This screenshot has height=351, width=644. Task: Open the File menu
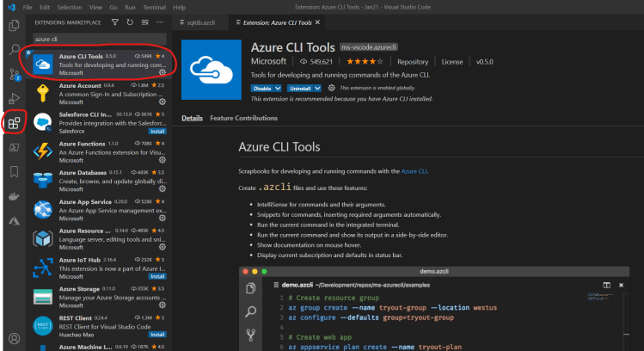tap(28, 7)
